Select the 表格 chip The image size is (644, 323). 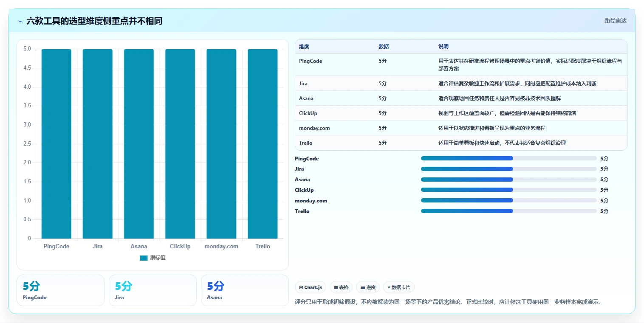[341, 287]
